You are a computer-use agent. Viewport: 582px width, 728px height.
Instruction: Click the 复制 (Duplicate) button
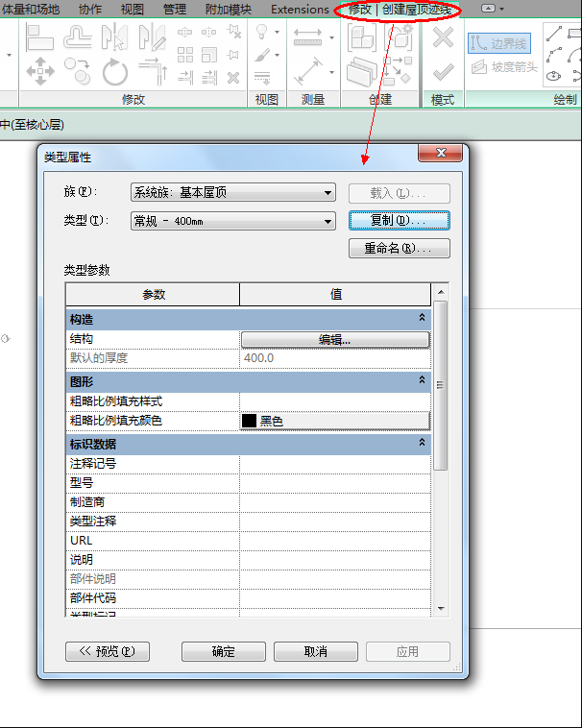399,221
